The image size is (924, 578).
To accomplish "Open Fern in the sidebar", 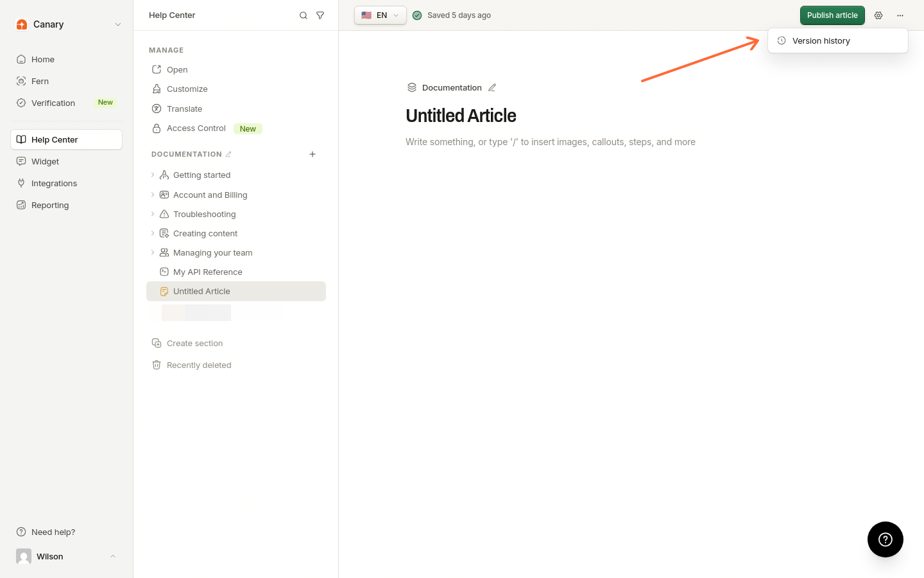I will pos(66,81).
